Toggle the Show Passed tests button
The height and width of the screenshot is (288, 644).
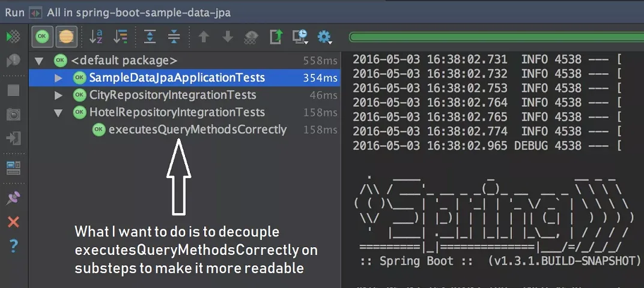click(x=42, y=37)
